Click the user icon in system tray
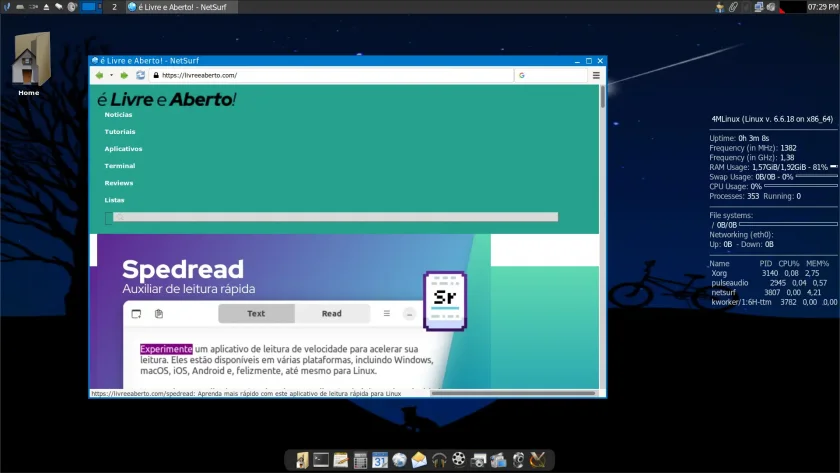The image size is (840, 473). [719, 7]
